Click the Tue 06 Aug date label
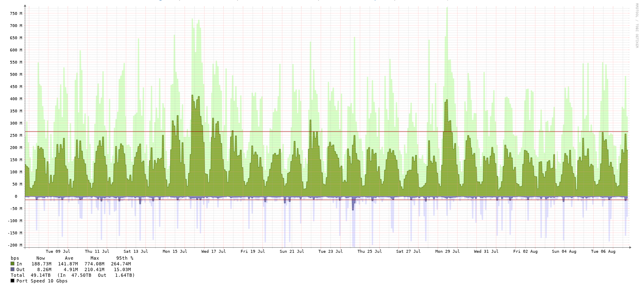 (x=603, y=252)
